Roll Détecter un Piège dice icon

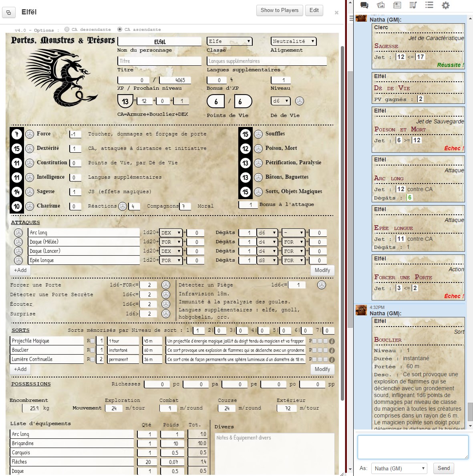pyautogui.click(x=322, y=285)
